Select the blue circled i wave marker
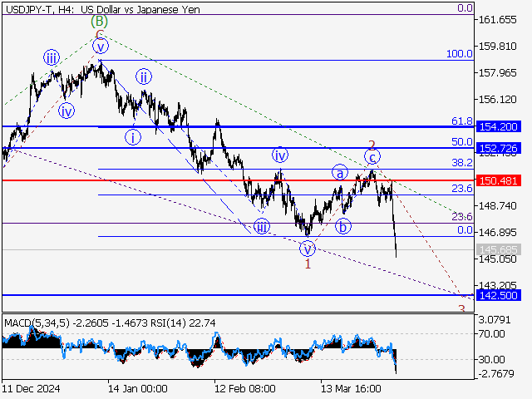 pos(133,136)
